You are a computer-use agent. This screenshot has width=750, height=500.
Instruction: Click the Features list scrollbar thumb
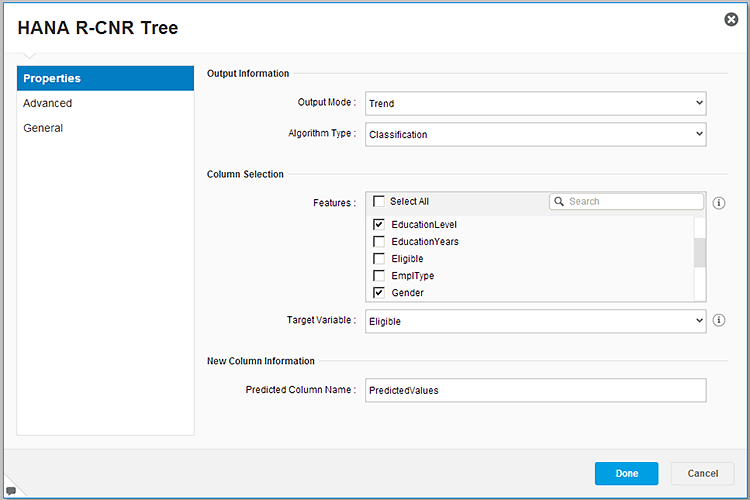700,253
